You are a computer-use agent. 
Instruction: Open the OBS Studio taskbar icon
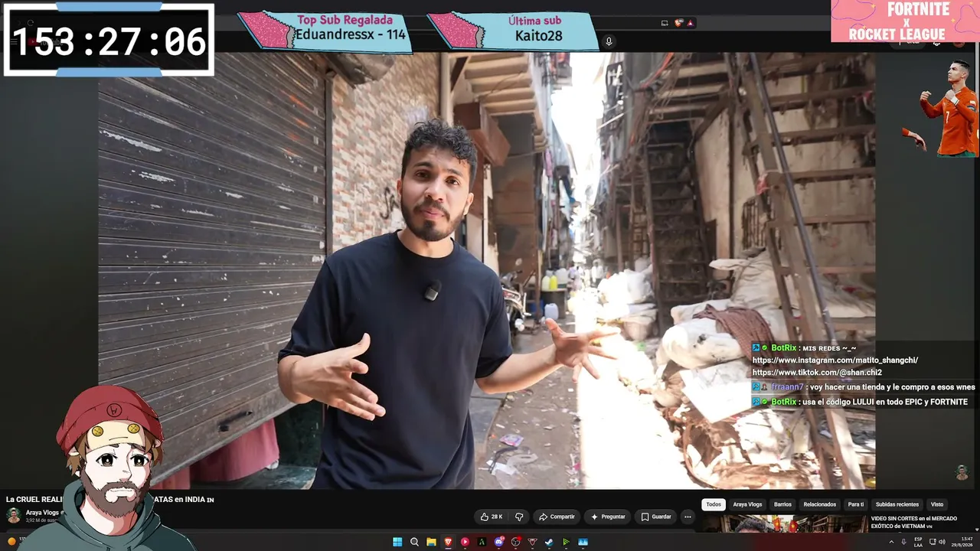pyautogui.click(x=515, y=542)
